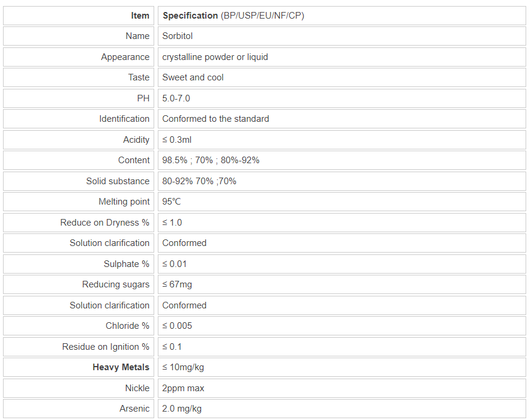Click the "Acidity" row label

(x=136, y=140)
